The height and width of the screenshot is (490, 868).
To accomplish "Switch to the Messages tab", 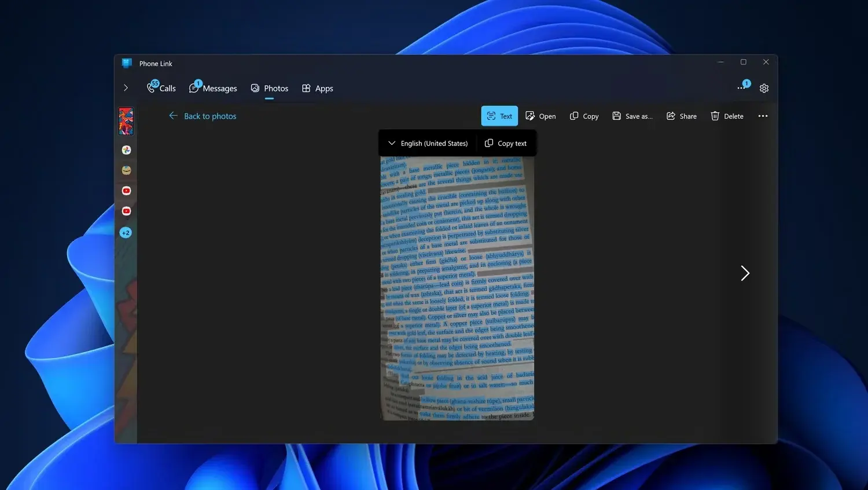I will [x=213, y=88].
